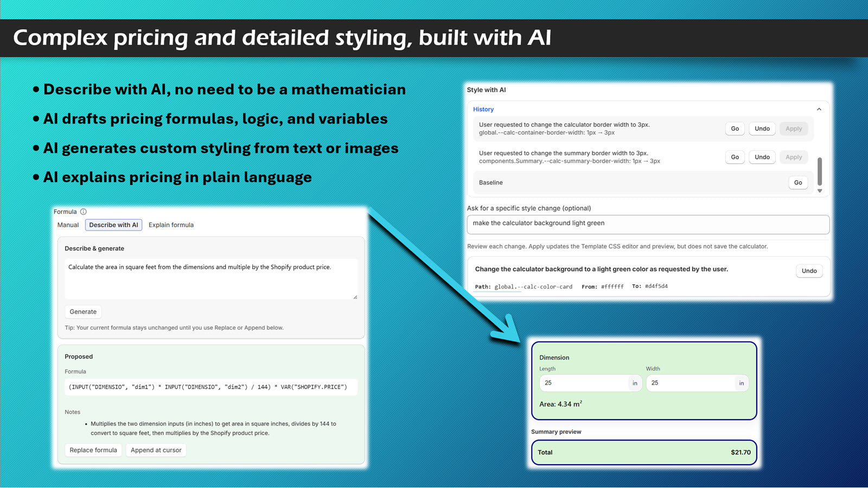The image size is (868, 488).
Task: Click inside the Describe & generate text area
Action: coord(210,278)
